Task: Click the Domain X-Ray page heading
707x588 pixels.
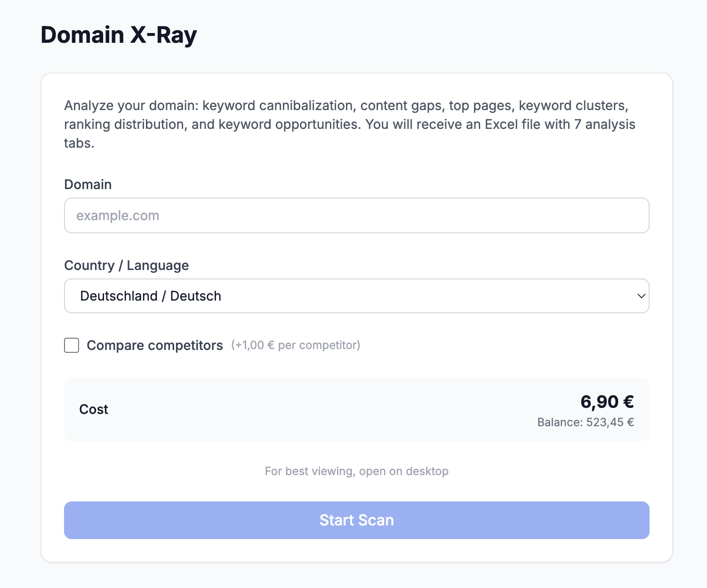Action: coord(119,35)
